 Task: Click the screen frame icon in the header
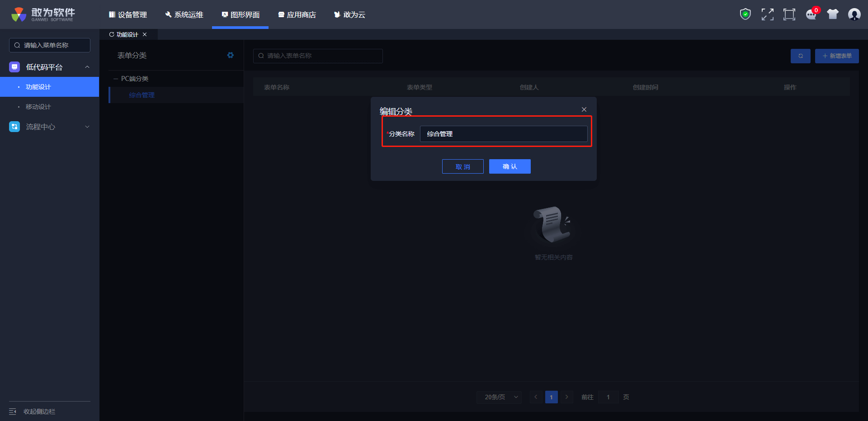point(789,14)
